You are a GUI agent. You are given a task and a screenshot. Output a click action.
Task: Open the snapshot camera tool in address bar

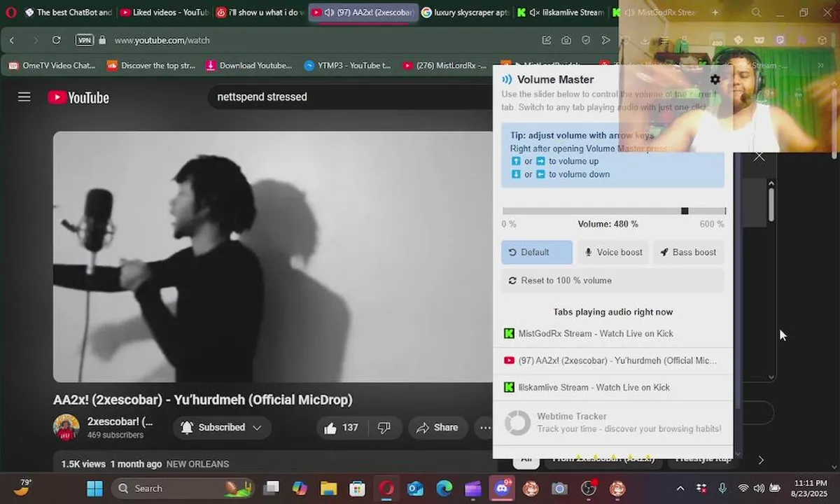[x=566, y=40]
